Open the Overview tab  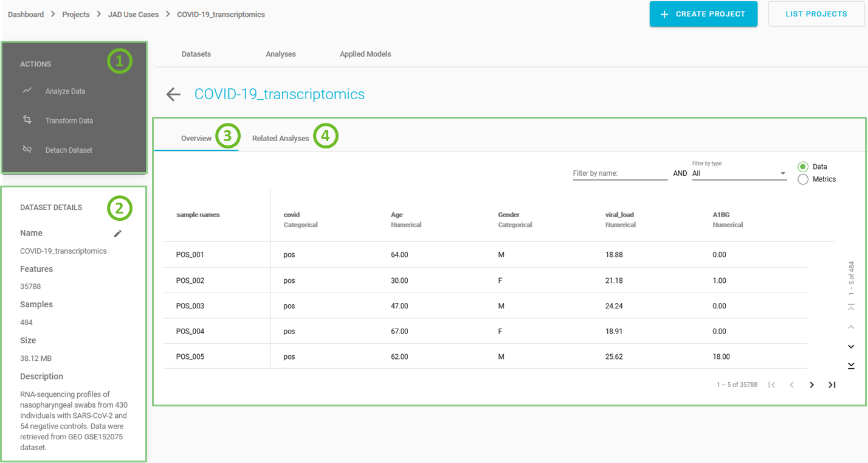coord(196,138)
